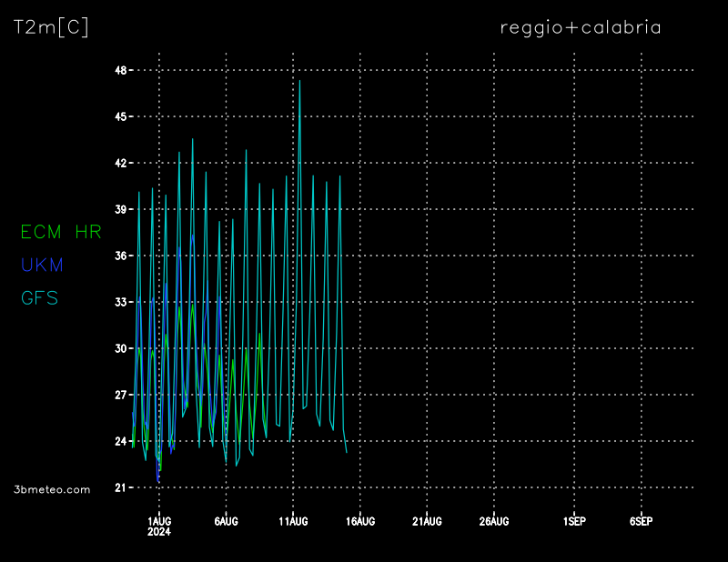Click the 6SEP date label

642,521
